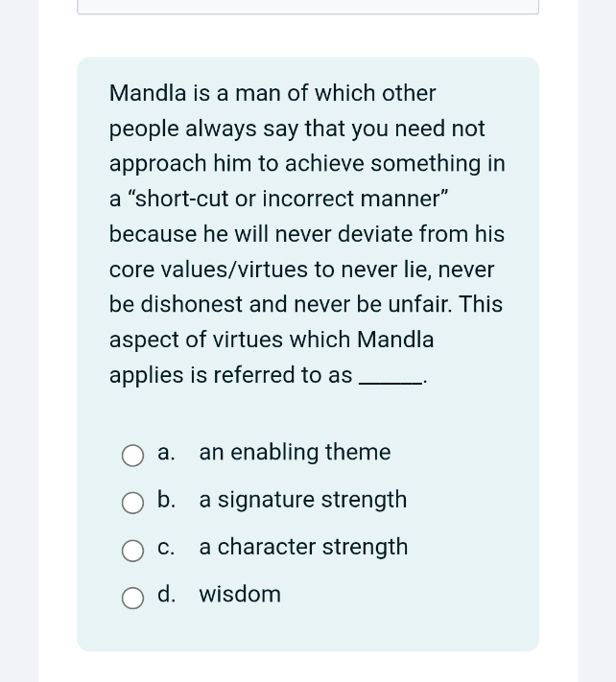Click the letter 'a.' option marker
This screenshot has width=616, height=682.
click(x=166, y=453)
